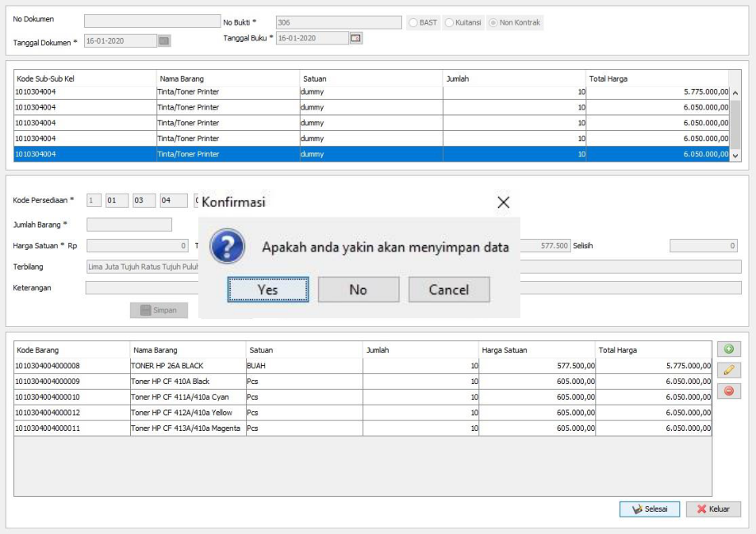
Task: Close the Konfirmasi dialog with X
Action: coord(503,202)
